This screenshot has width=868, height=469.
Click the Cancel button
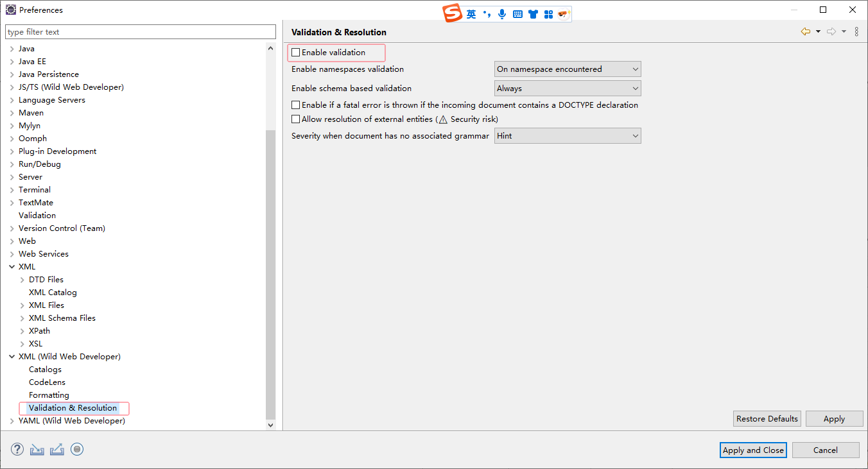(825, 450)
